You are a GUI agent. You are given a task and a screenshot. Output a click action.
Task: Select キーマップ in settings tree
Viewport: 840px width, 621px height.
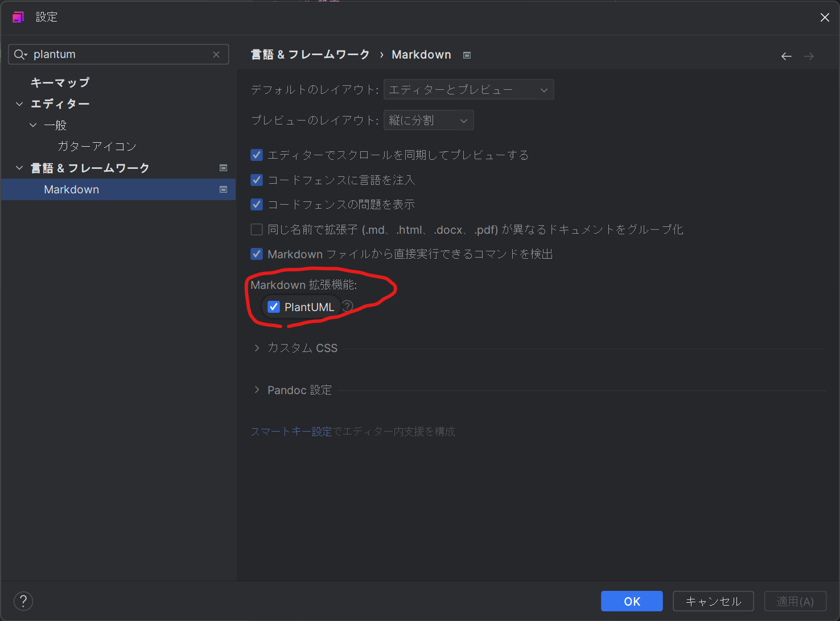(60, 82)
